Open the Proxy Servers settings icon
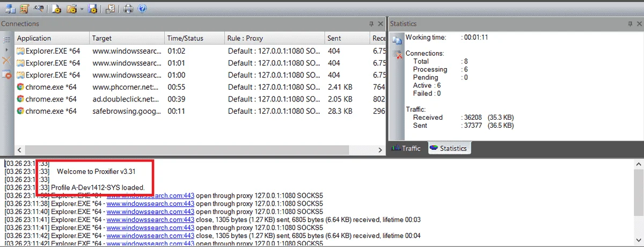The height and width of the screenshot is (247, 644). [10, 9]
